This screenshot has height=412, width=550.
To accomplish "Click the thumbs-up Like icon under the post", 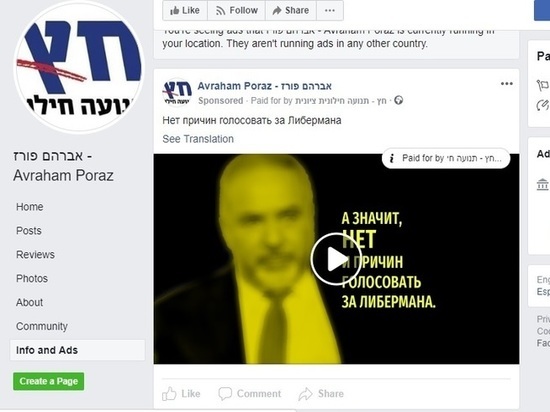I will [x=169, y=394].
